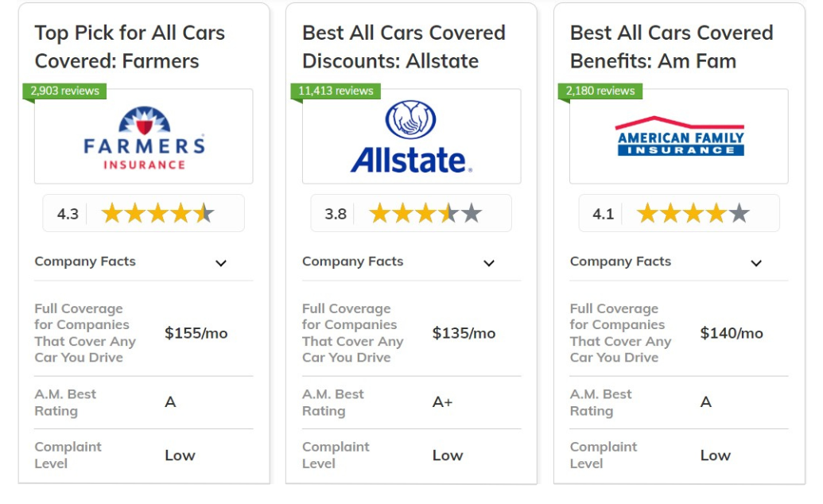823x504 pixels.
Task: Click the American Family Insurance logo
Action: click(680, 136)
